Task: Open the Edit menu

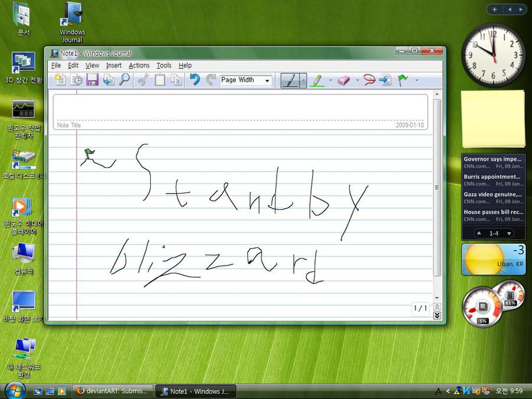Action: (x=73, y=65)
